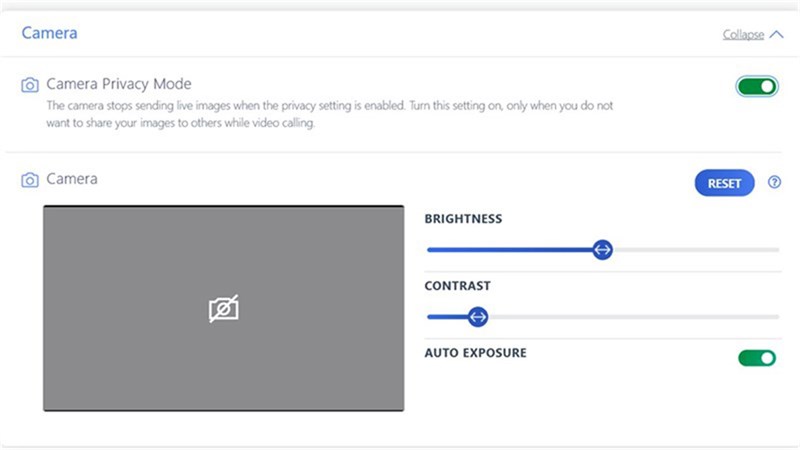Click the BRIGHTNESS label

463,219
